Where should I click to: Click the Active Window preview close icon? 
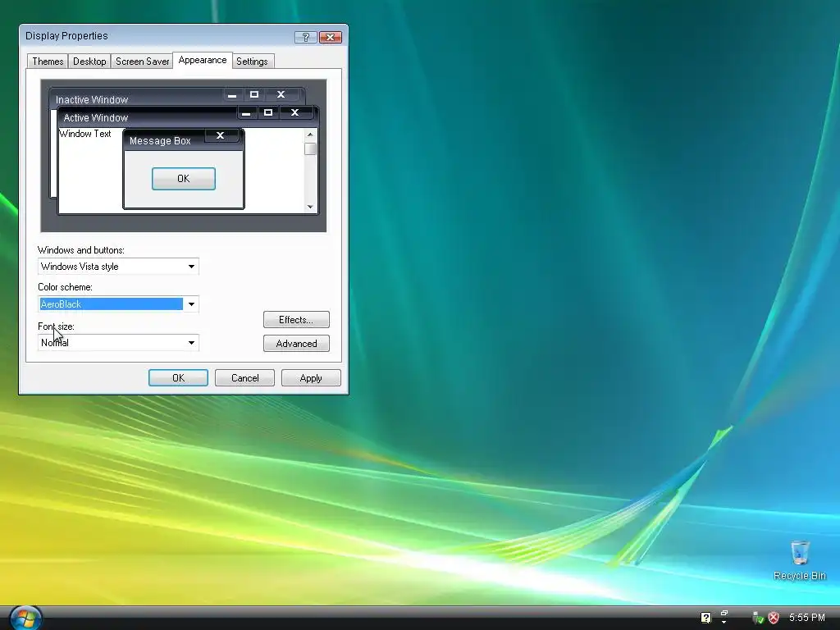294,112
